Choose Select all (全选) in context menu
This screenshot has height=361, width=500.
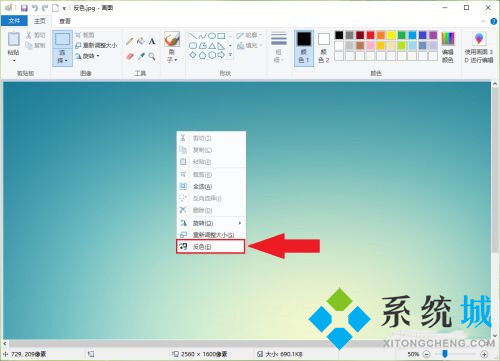coord(211,187)
